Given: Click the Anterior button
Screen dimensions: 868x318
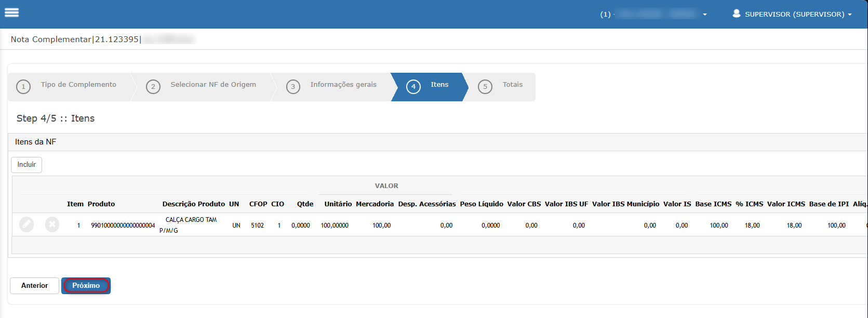Looking at the screenshot, I should point(34,286).
